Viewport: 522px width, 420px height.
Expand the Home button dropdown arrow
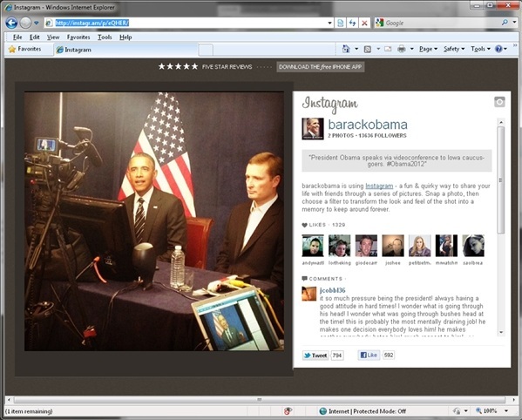(x=356, y=49)
